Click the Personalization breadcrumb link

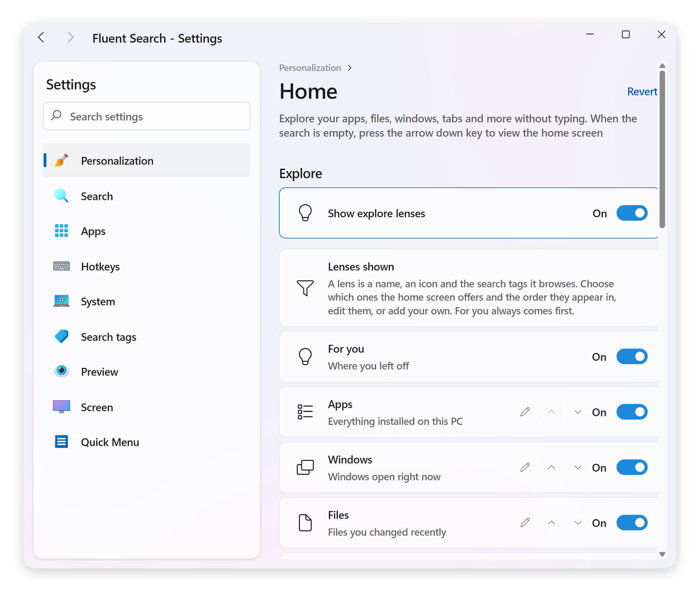[x=310, y=68]
